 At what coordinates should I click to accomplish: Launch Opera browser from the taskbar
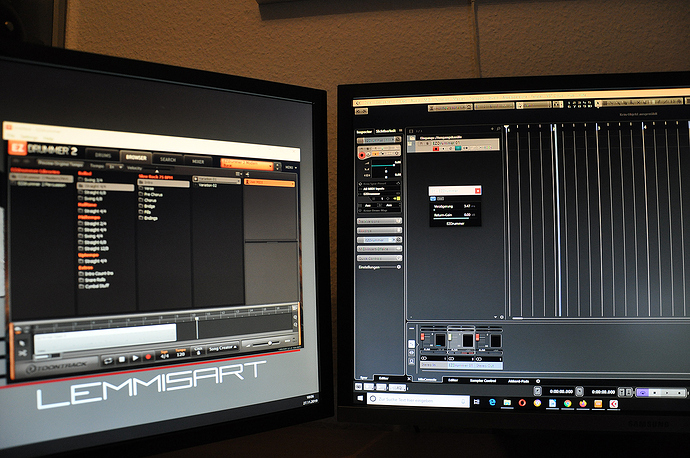click(x=522, y=403)
